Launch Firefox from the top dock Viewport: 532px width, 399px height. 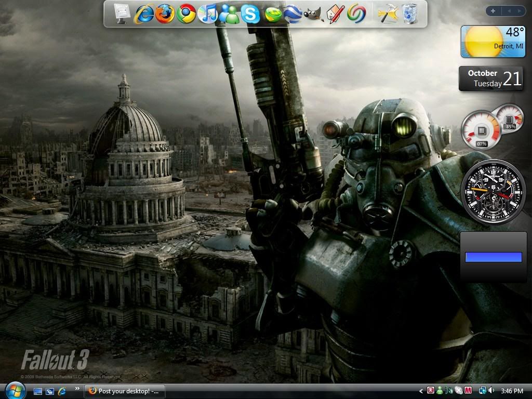point(165,14)
